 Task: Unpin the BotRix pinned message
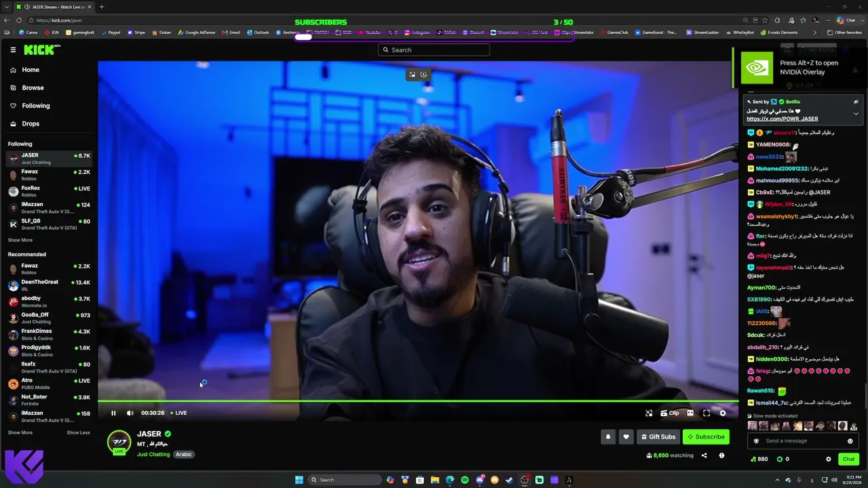pos(856,102)
